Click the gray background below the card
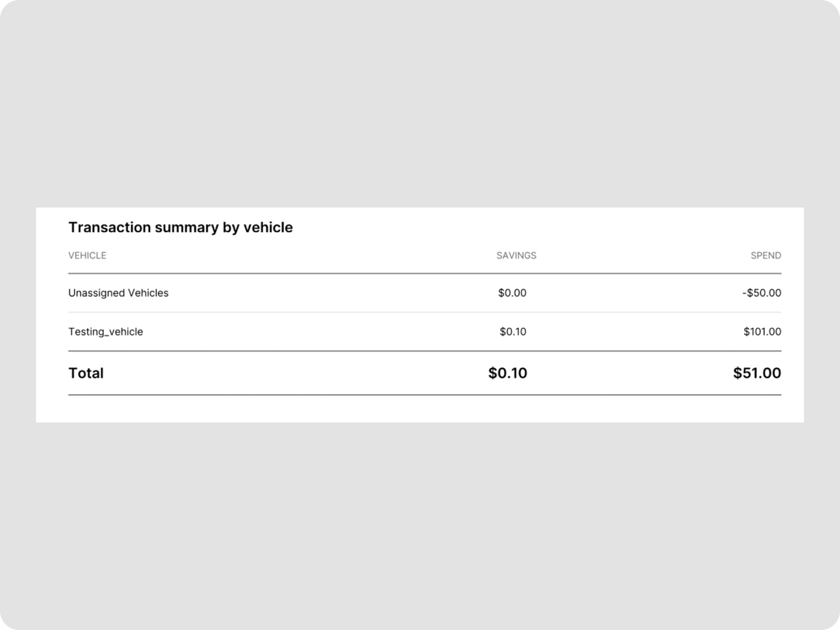This screenshot has height=630, width=840. tap(420, 525)
